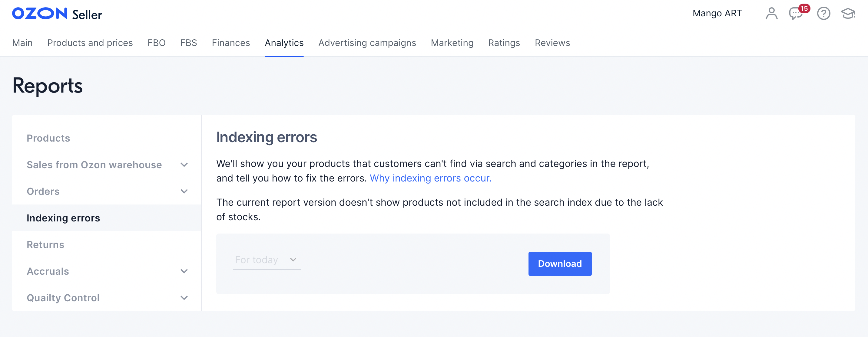Select Indexing errors in sidebar
Viewport: 868px width, 337px height.
[x=107, y=218]
